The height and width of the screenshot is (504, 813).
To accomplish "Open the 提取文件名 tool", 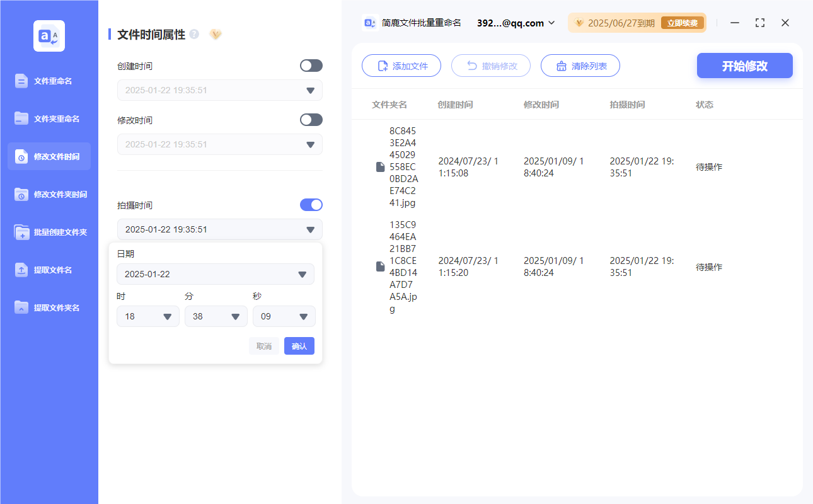I will pos(49,270).
